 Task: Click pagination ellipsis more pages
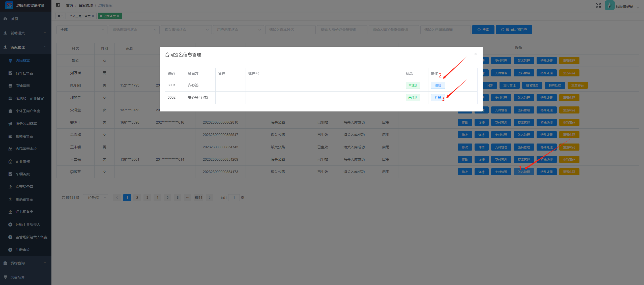coord(188,198)
